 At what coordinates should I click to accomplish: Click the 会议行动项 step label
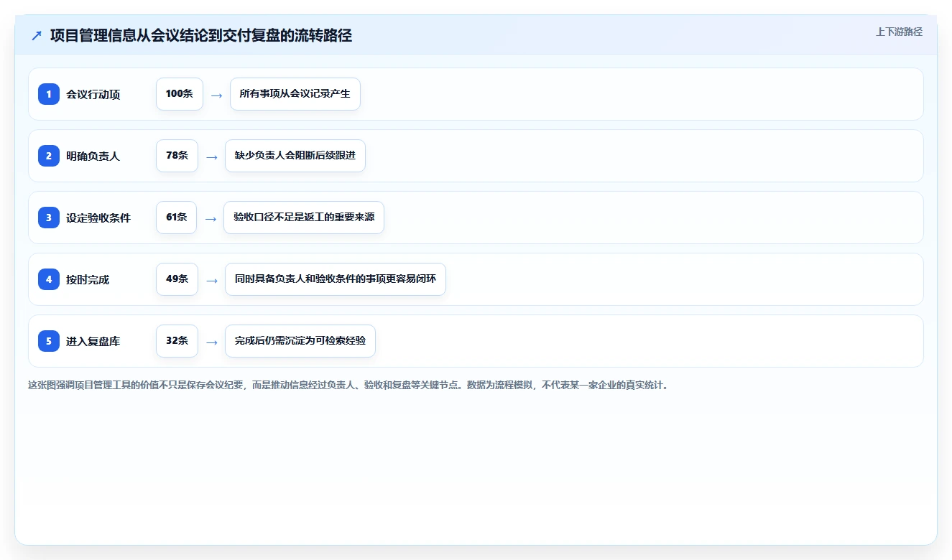[x=93, y=94]
